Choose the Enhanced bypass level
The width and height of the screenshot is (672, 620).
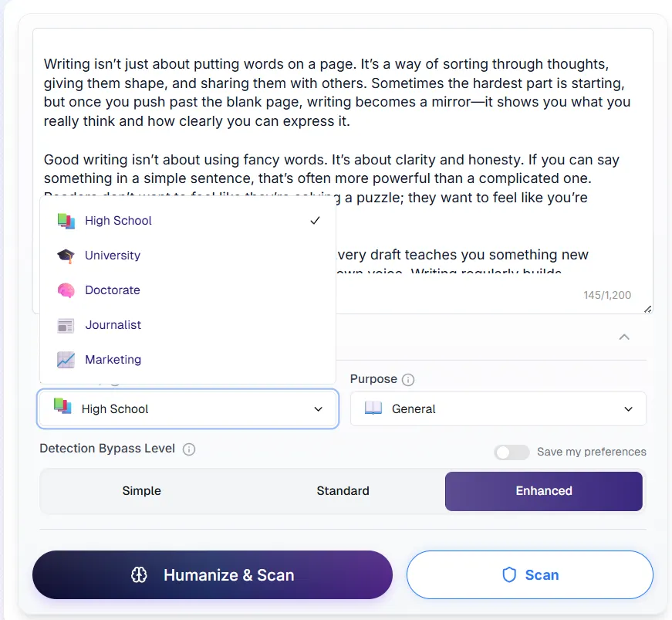coord(544,491)
